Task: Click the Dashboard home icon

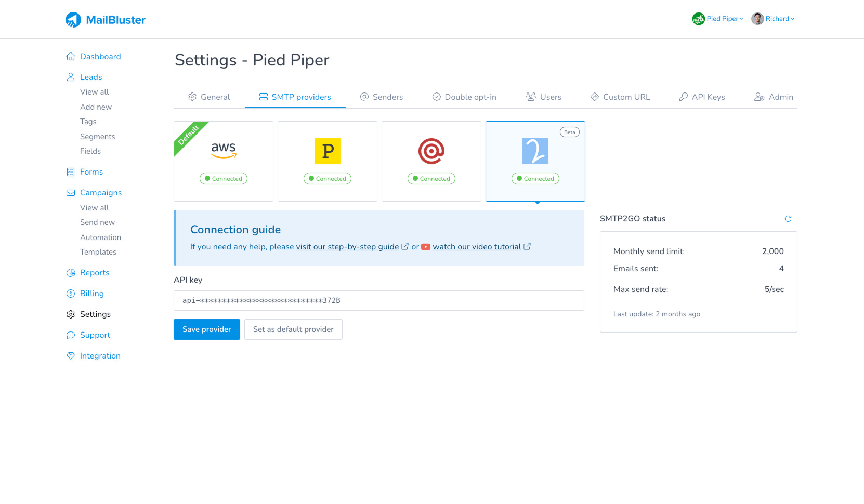Action: (71, 57)
